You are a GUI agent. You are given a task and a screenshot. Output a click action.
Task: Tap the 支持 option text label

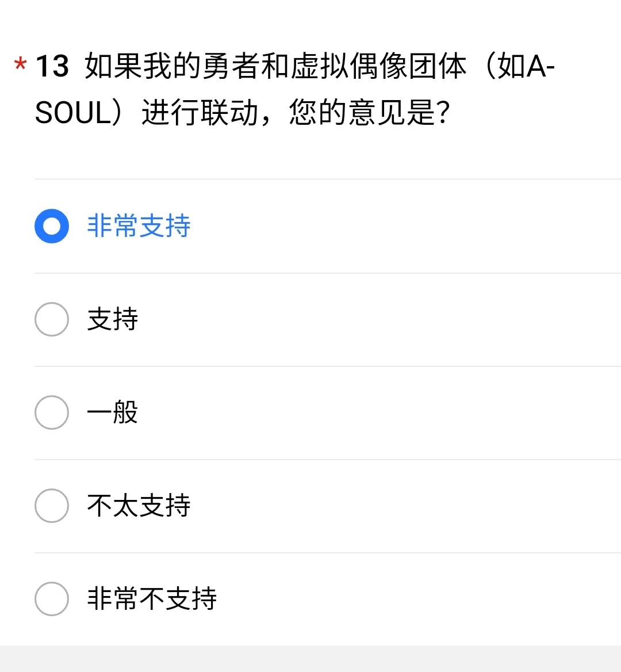(x=113, y=319)
